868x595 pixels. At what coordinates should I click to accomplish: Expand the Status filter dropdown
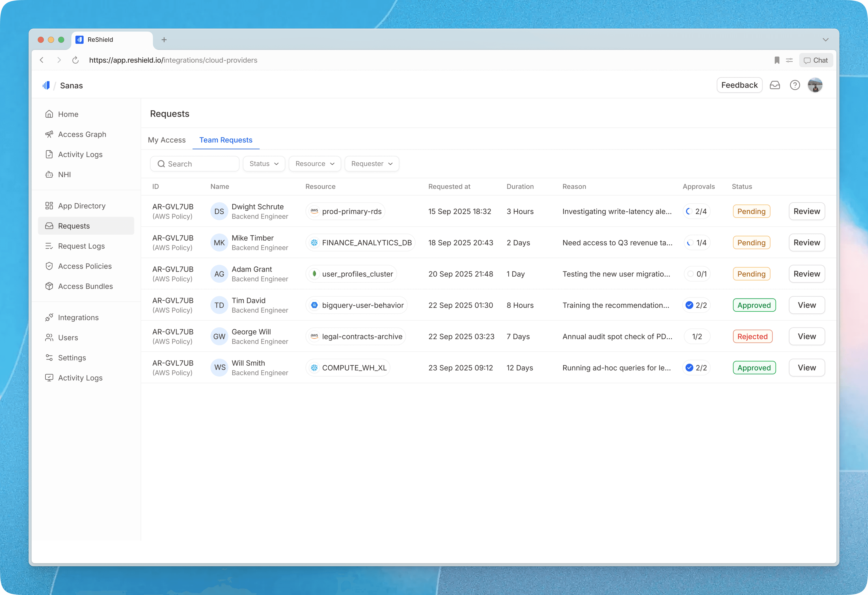click(x=264, y=164)
